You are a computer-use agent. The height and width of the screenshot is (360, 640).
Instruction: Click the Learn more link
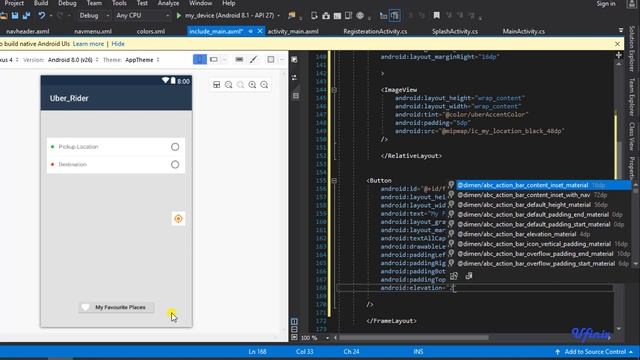(88, 44)
